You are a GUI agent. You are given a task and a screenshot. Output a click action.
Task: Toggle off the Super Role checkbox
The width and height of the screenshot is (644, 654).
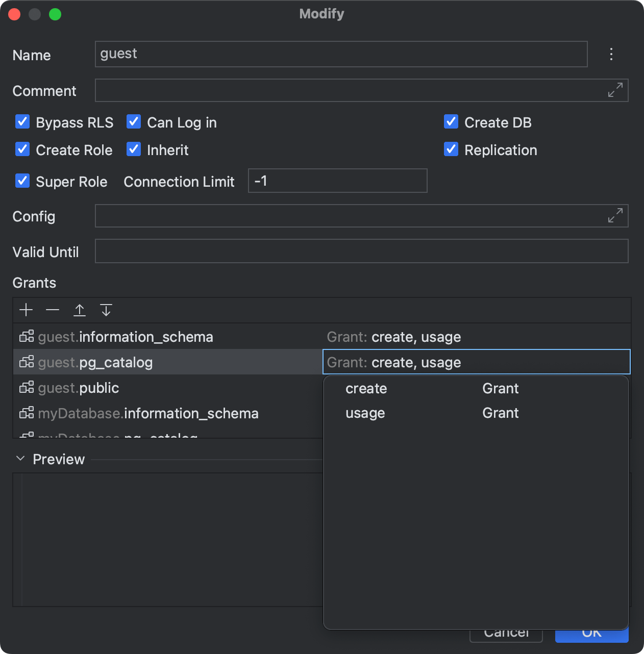[22, 181]
